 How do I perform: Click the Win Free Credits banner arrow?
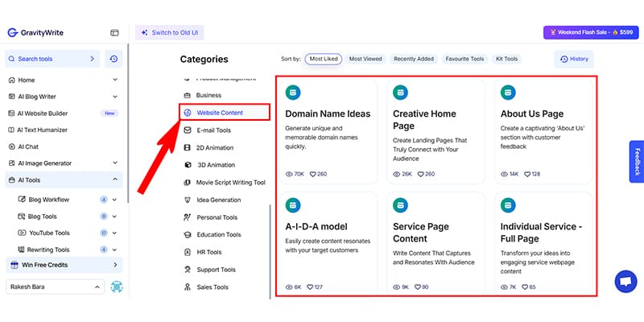115,265
